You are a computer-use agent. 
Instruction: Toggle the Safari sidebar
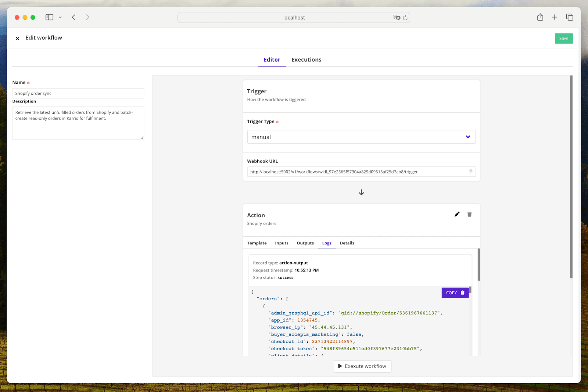[x=49, y=17]
